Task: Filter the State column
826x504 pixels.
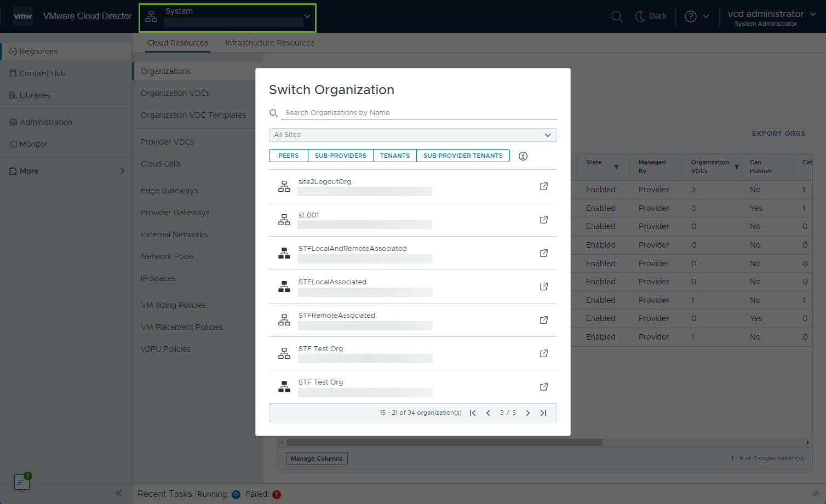Action: 616,167
